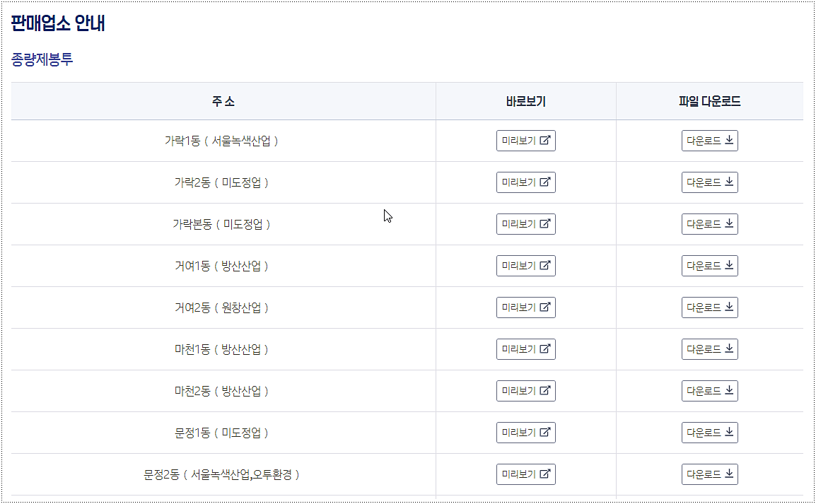Download the file for 가락2동 ( 미도정업 )
Screen dimensions: 816x504
click(x=709, y=182)
